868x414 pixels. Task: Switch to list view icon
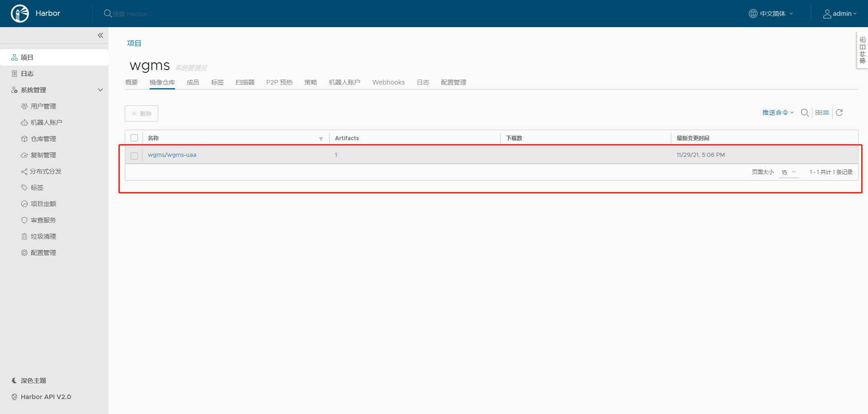pyautogui.click(x=826, y=113)
